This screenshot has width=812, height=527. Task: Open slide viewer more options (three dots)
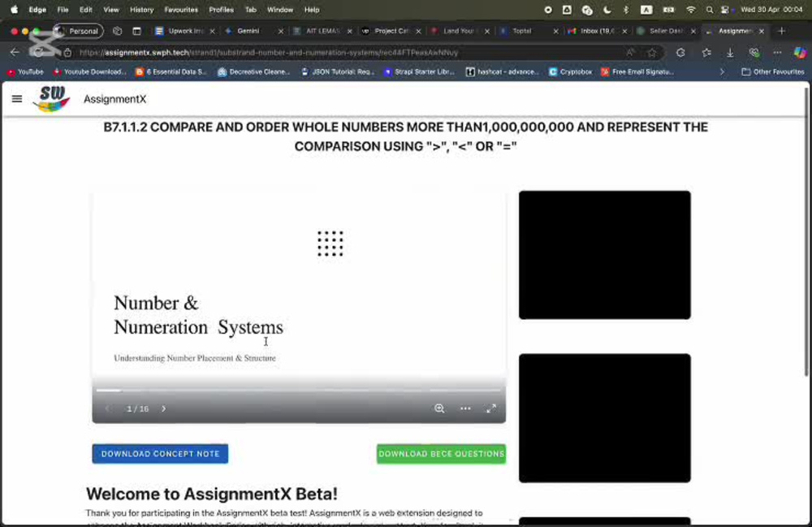pyautogui.click(x=465, y=408)
